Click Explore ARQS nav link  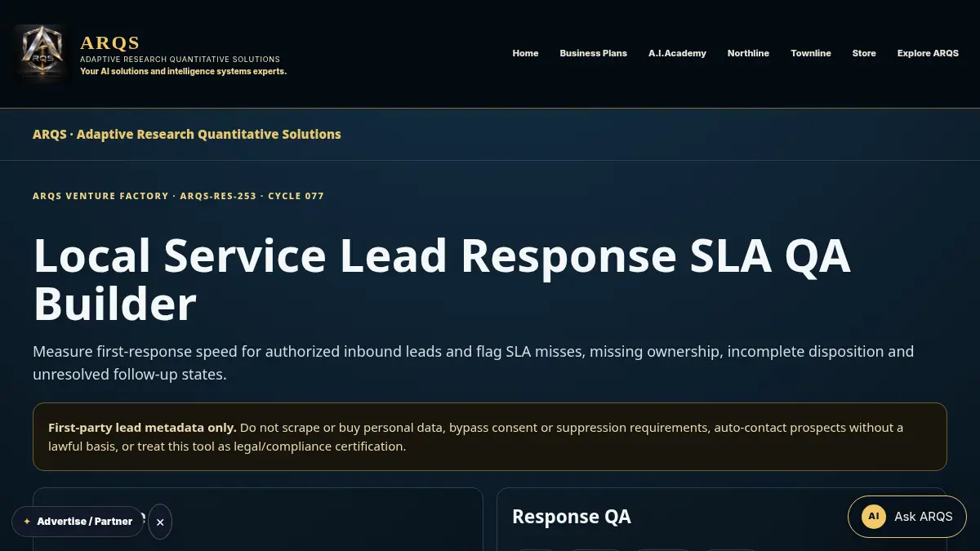click(928, 53)
